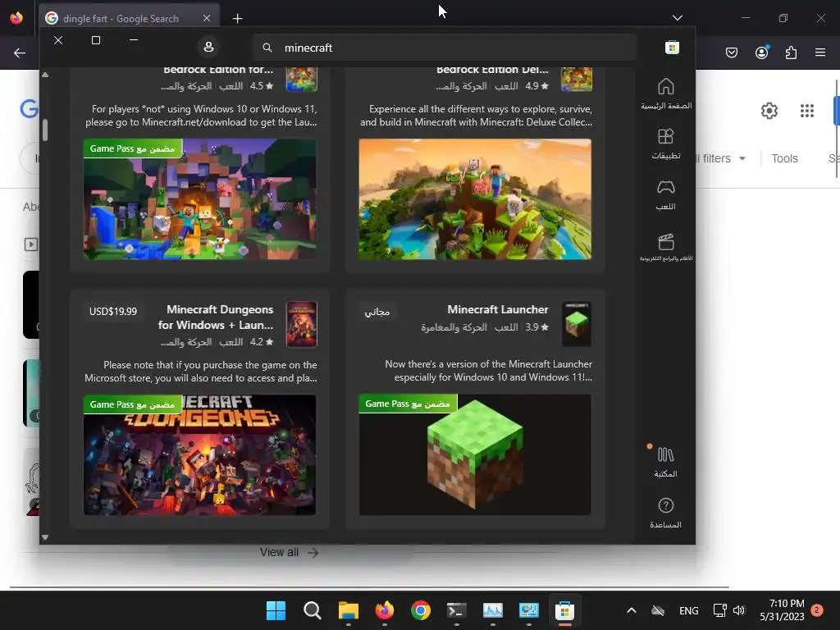Open Microsoft Store from taskbar
Viewport: 840px width, 630px height.
pyautogui.click(x=564, y=610)
